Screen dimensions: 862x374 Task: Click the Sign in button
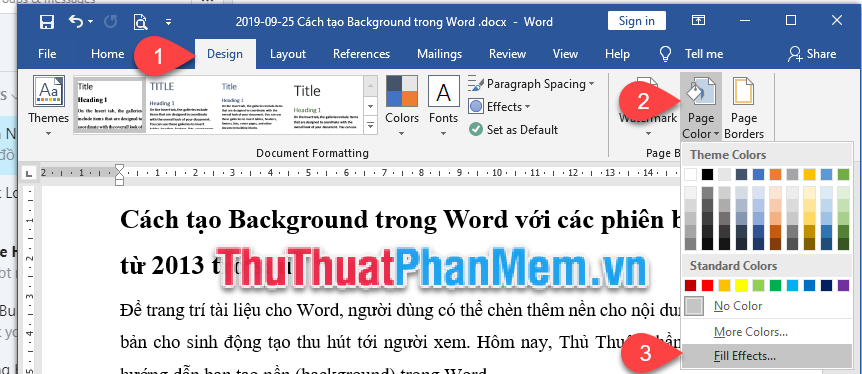click(637, 21)
